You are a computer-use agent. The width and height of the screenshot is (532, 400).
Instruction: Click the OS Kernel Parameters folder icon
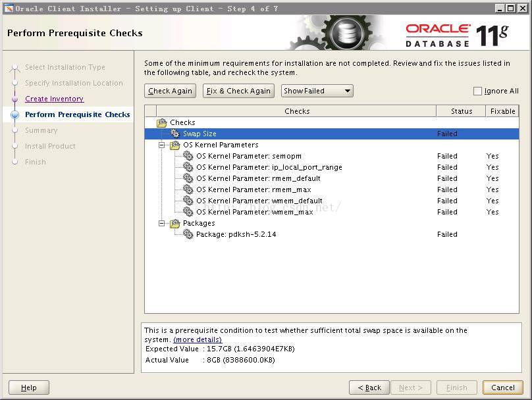[175, 145]
